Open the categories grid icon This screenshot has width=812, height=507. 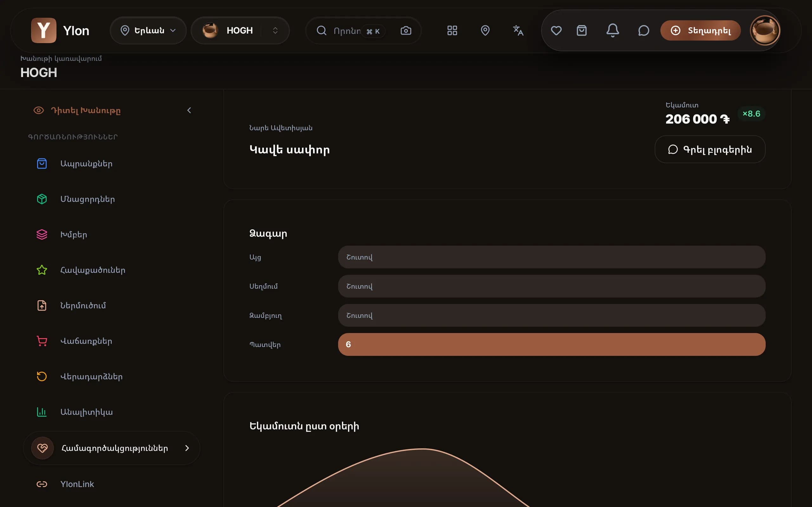coord(452,30)
